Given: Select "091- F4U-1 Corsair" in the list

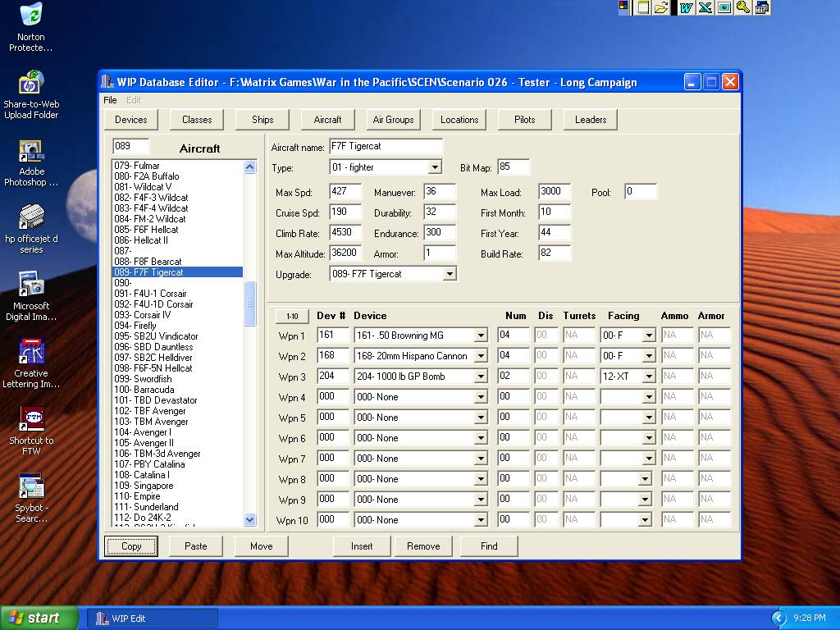Looking at the screenshot, I should [x=177, y=294].
